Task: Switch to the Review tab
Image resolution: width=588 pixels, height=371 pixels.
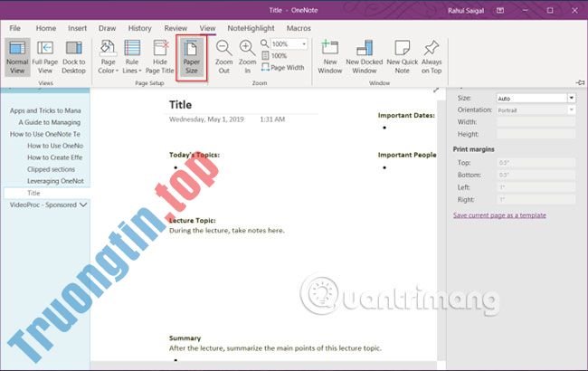Action: pyautogui.click(x=175, y=28)
